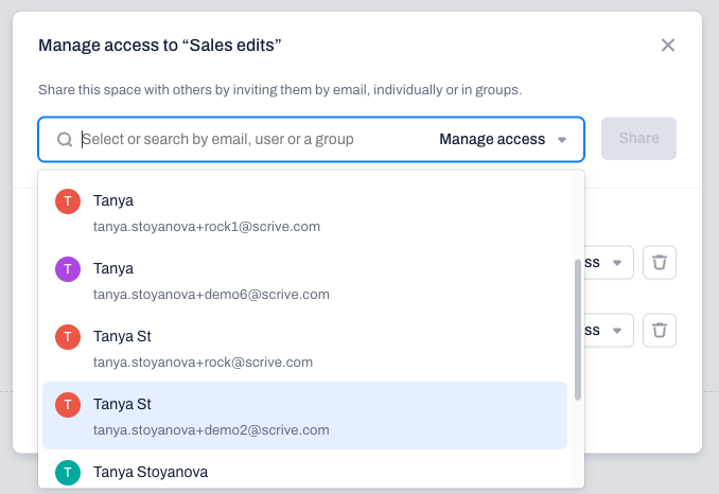The width and height of the screenshot is (719, 494).
Task: Select Tanya with rock1 email
Action: tap(304, 213)
